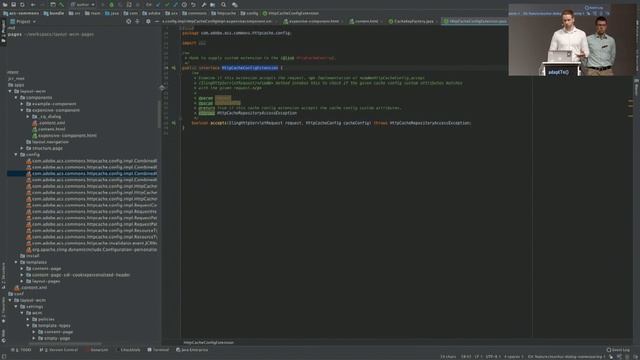Screen dimensions: 640x360
Task: Open the Version Control tool window
Action: coord(58,350)
